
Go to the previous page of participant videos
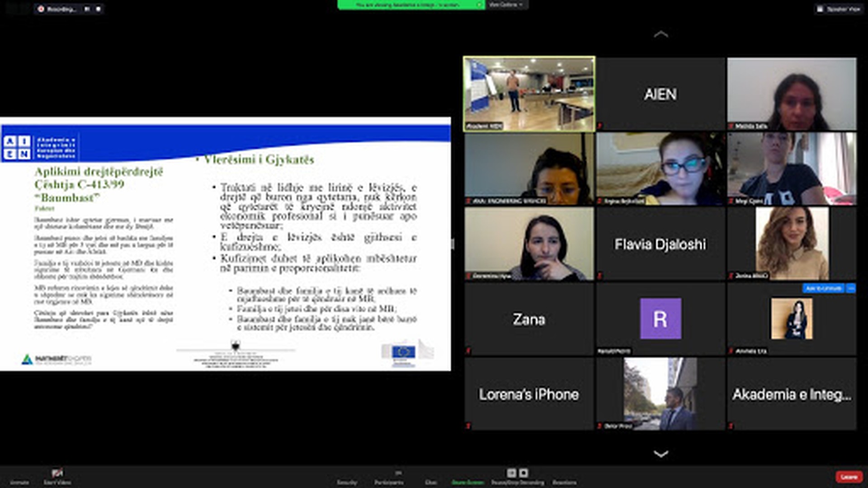(x=661, y=34)
